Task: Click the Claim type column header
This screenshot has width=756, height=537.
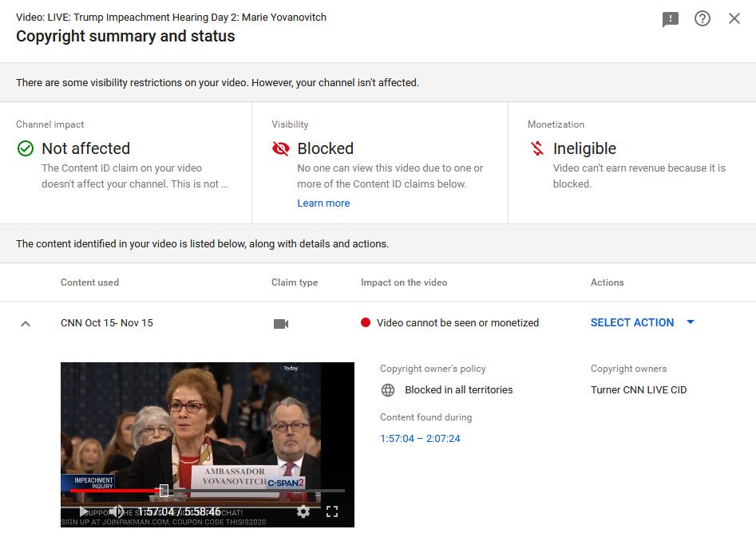Action: click(295, 282)
